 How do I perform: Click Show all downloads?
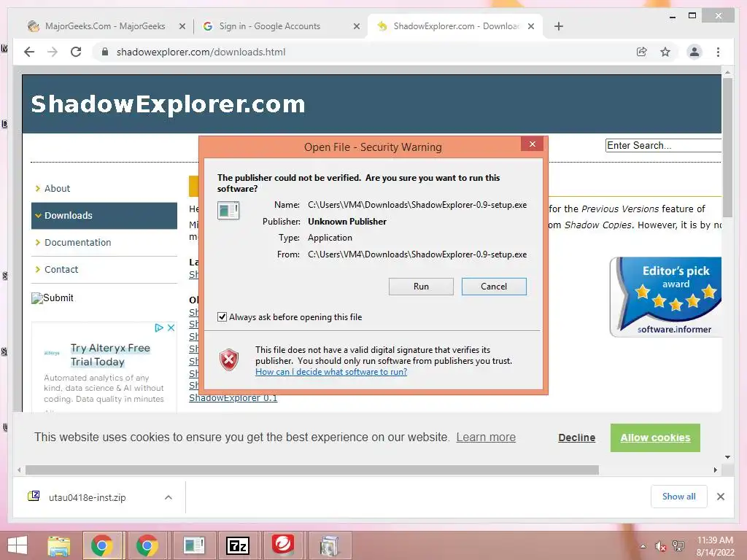678,497
